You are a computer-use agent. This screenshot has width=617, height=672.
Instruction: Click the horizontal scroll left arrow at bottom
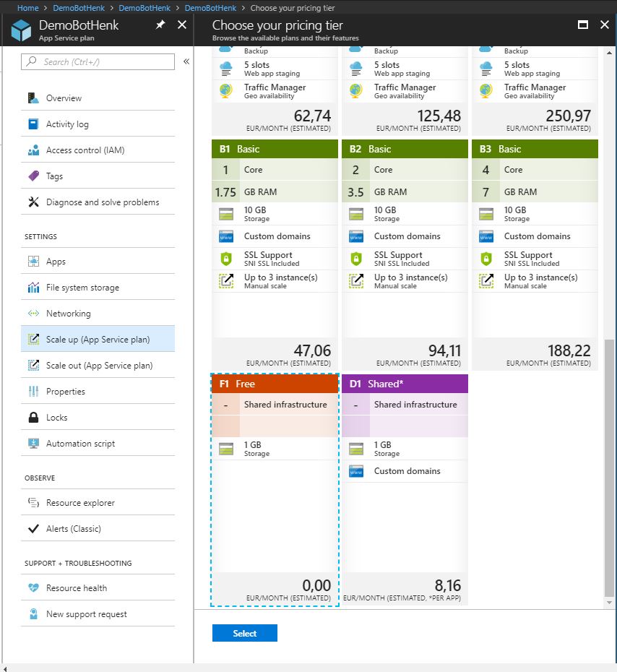pos(5,668)
